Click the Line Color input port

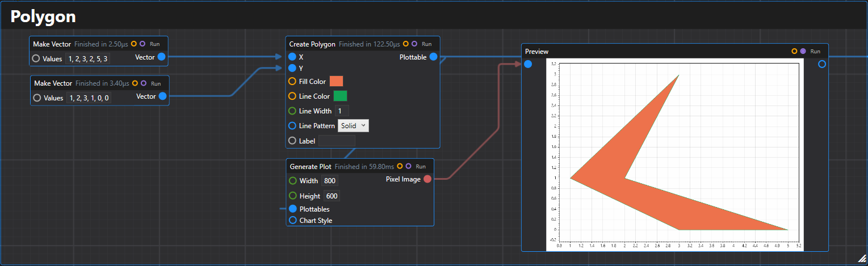(x=292, y=96)
